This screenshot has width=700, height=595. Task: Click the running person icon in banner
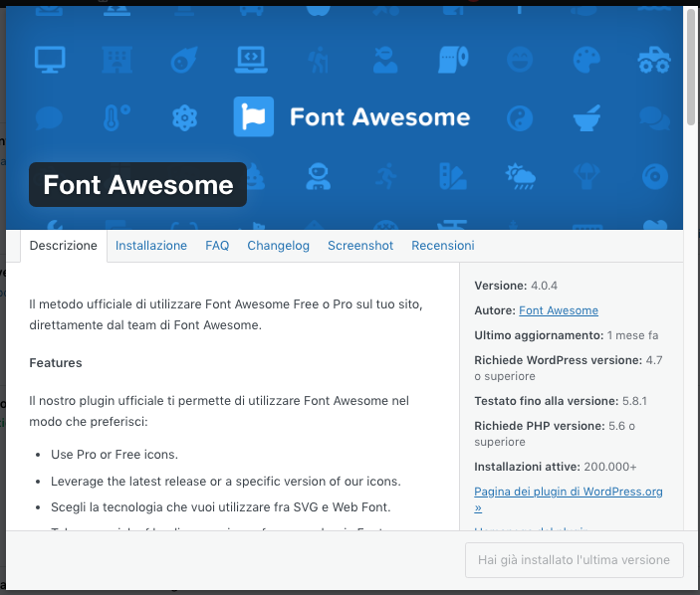(385, 177)
